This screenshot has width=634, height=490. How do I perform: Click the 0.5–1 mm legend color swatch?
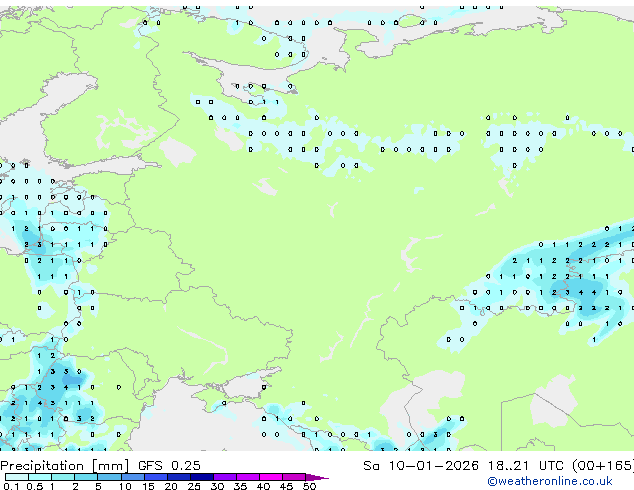click(40, 477)
